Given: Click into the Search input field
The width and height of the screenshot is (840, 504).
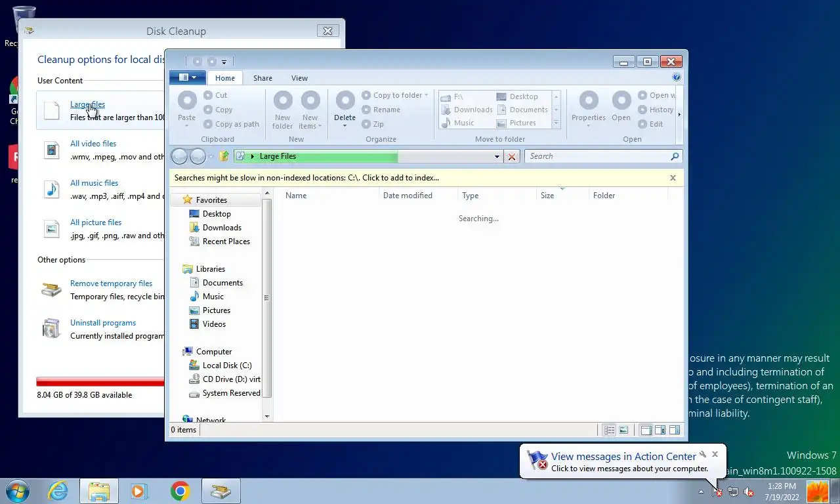Looking at the screenshot, I should (597, 156).
